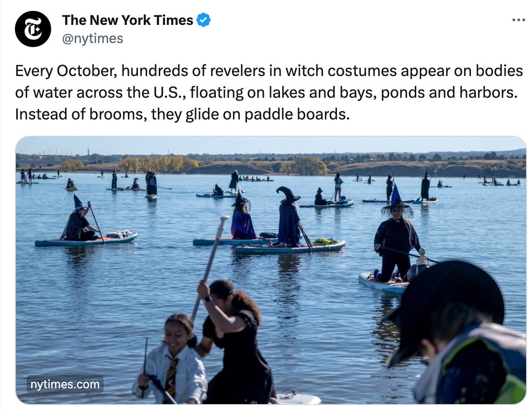Click the sentence 'Instead of brooms, they glide'
Screen dimensions: 532x410
182,114
